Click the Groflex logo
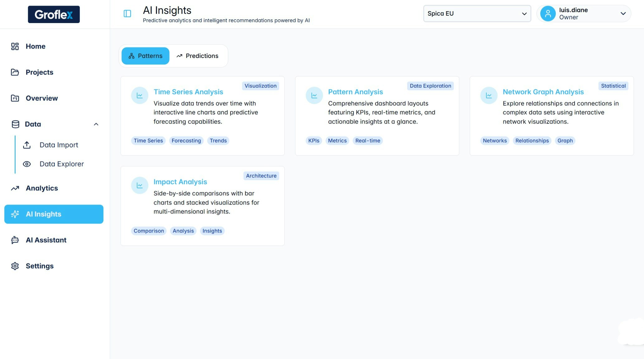The height and width of the screenshot is (359, 644). coord(53,14)
